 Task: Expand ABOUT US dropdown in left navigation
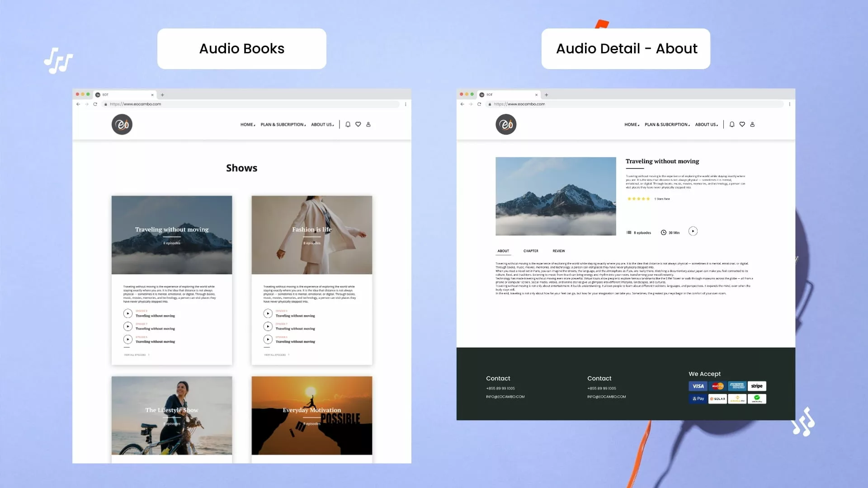pyautogui.click(x=322, y=125)
